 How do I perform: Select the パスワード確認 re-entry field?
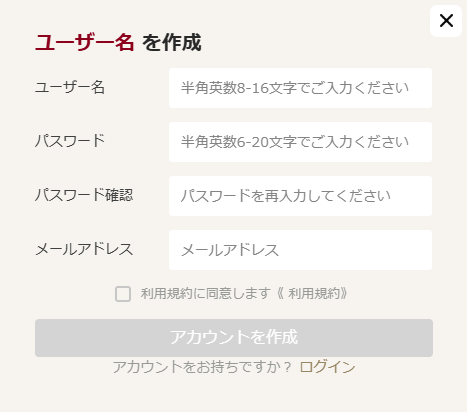point(300,196)
